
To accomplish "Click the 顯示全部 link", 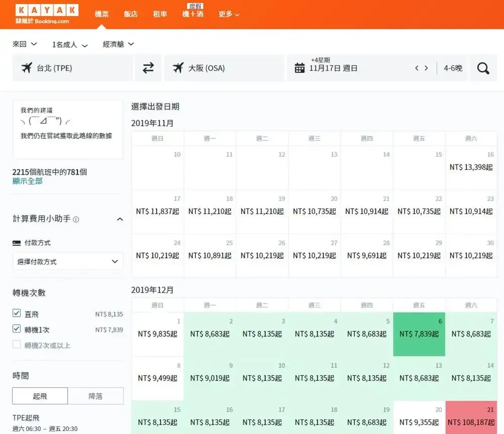I will click(27, 181).
